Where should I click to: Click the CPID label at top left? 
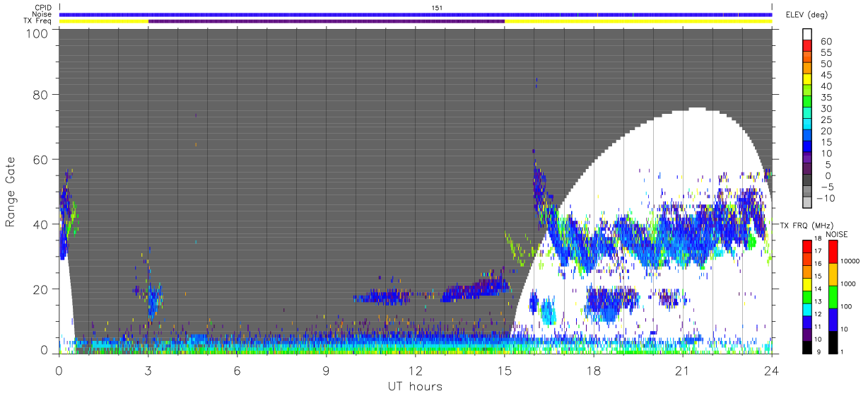tap(44, 8)
